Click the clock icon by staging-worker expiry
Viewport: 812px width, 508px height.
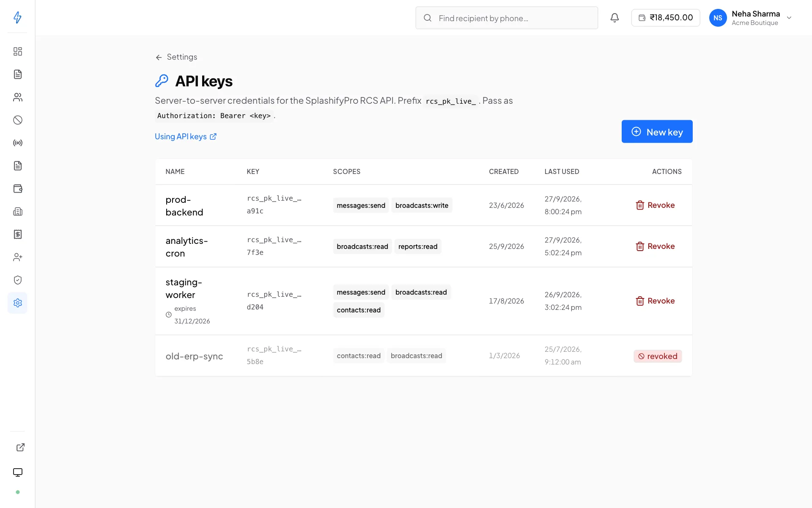click(168, 315)
